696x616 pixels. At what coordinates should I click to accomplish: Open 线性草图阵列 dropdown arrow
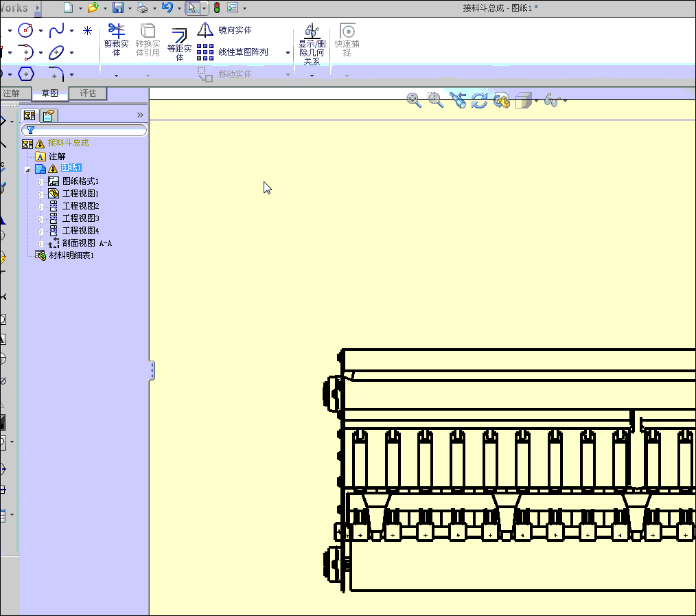click(288, 52)
